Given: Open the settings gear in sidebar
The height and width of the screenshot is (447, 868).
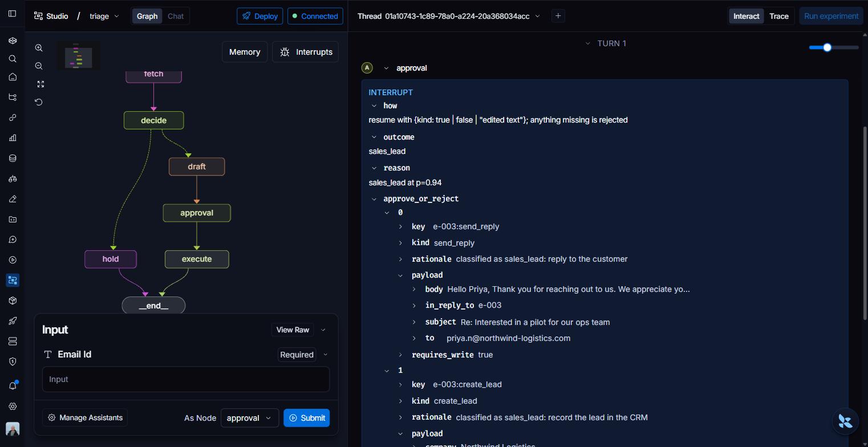Looking at the screenshot, I should 13,407.
